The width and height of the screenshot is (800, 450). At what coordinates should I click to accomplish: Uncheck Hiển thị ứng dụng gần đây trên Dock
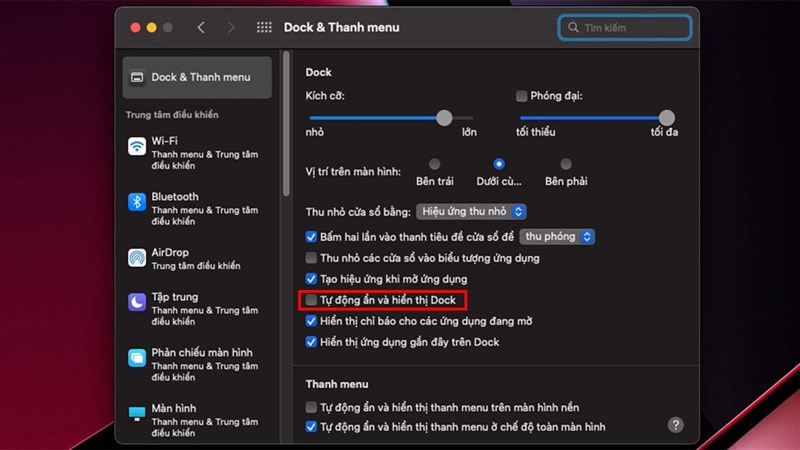(x=311, y=342)
